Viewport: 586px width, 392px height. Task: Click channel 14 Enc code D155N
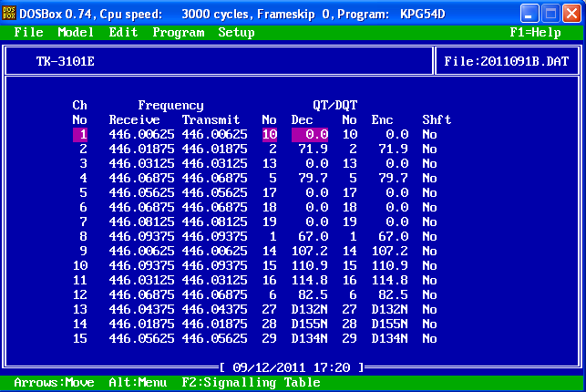[x=390, y=324]
